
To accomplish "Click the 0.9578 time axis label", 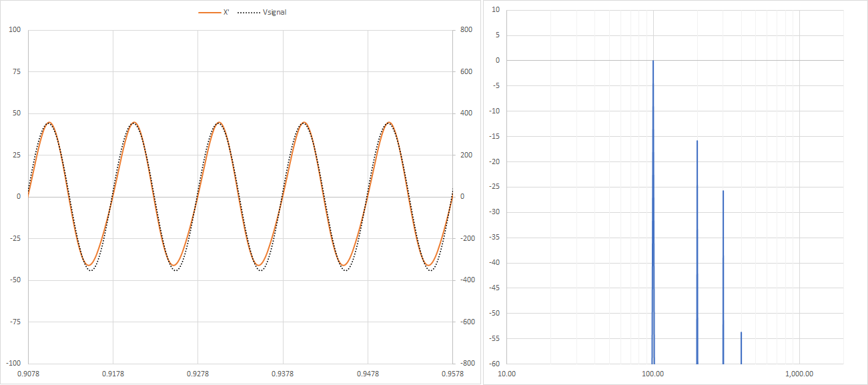I will tap(452, 374).
